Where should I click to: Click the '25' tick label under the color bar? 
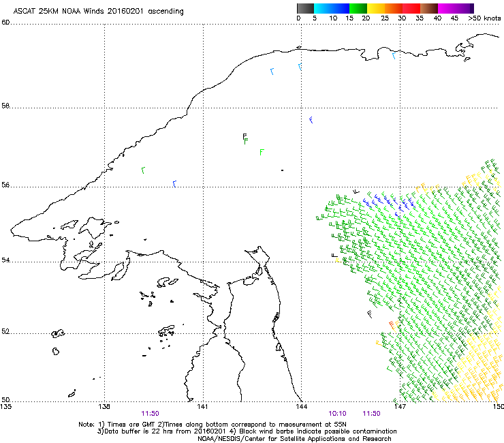point(385,18)
